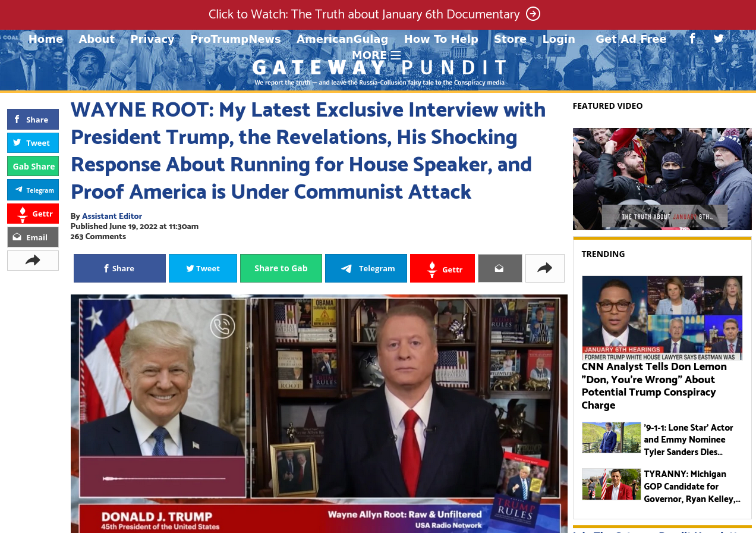The width and height of the screenshot is (756, 533).
Task: Open AmericanGulag from the navigation
Action: pos(342,39)
